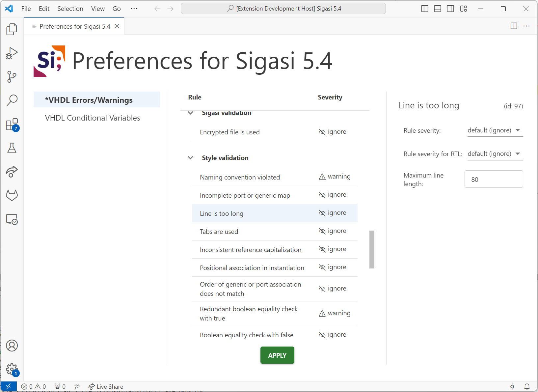Select the Line is too long rule
Viewport: 538px width, 392px height.
pos(275,213)
